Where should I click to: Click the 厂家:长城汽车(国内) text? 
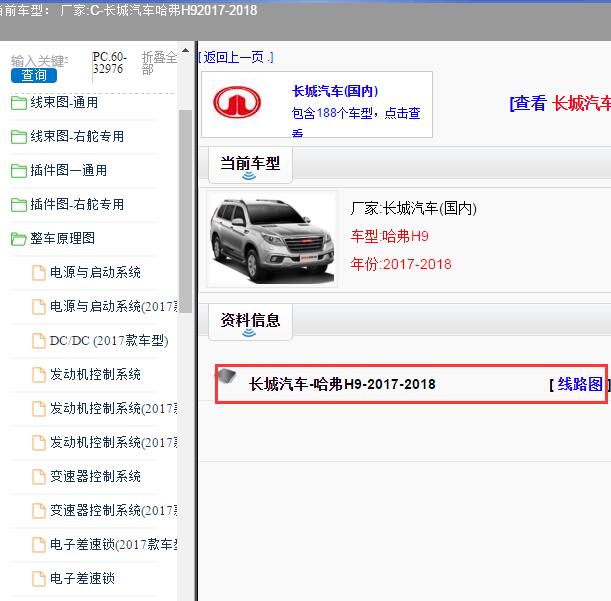(413, 209)
